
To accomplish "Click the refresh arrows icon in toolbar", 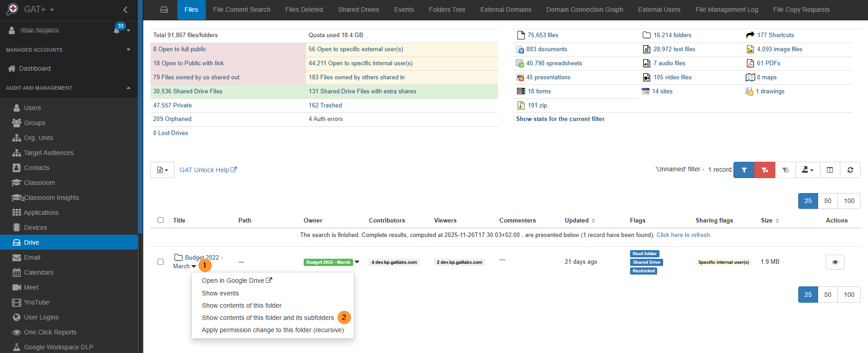I will tap(850, 170).
